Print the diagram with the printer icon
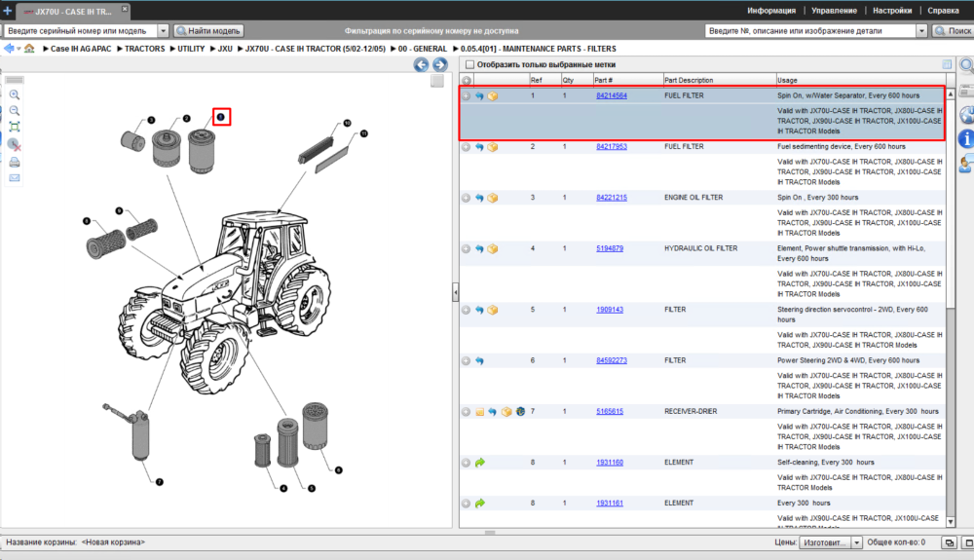Viewport: 974px width, 560px height. coord(15,162)
